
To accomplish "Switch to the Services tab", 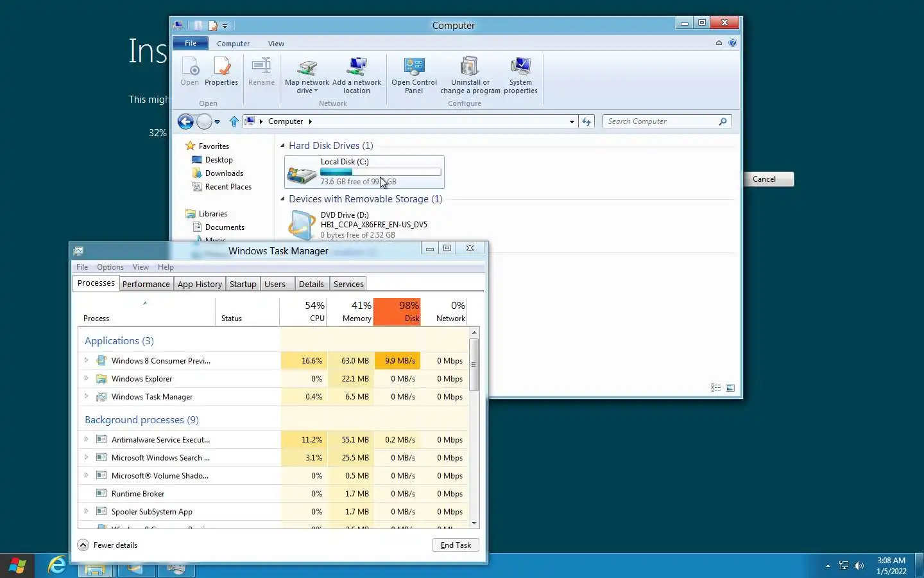I will 348,284.
